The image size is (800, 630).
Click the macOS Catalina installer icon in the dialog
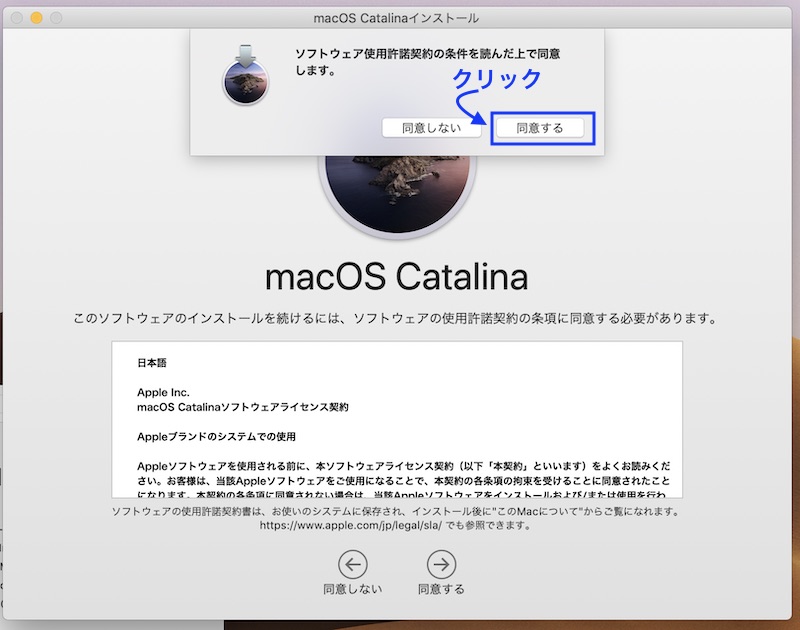245,74
